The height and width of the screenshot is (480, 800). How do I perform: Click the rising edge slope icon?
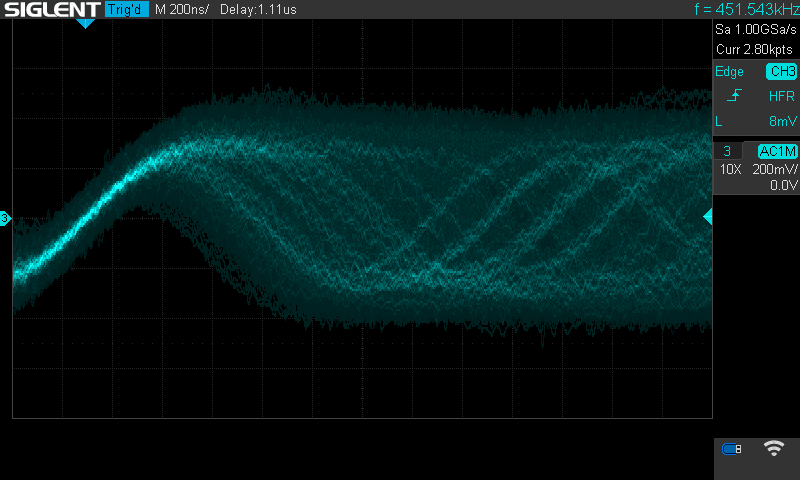[x=734, y=95]
